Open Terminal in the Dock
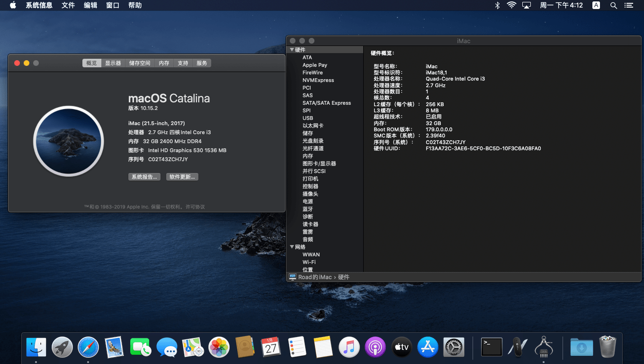Viewport: 644px width, 364px height. point(492,347)
